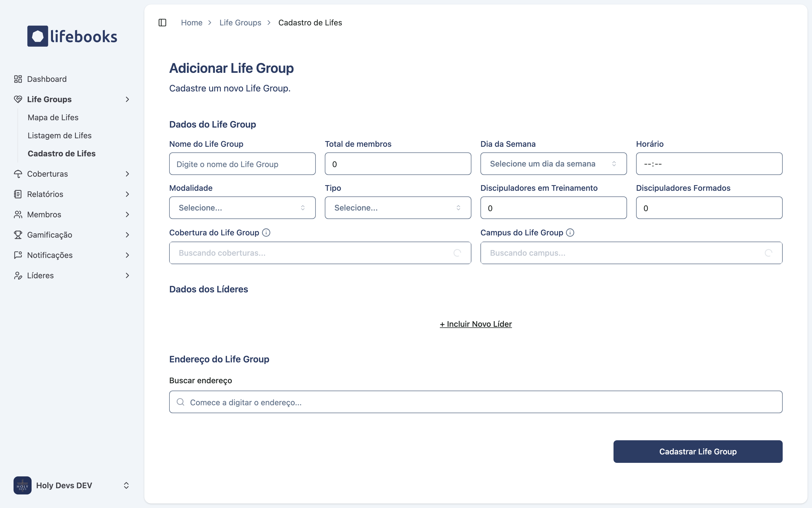Click the Endereço do Life Group section title
The width and height of the screenshot is (812, 508).
(x=219, y=359)
